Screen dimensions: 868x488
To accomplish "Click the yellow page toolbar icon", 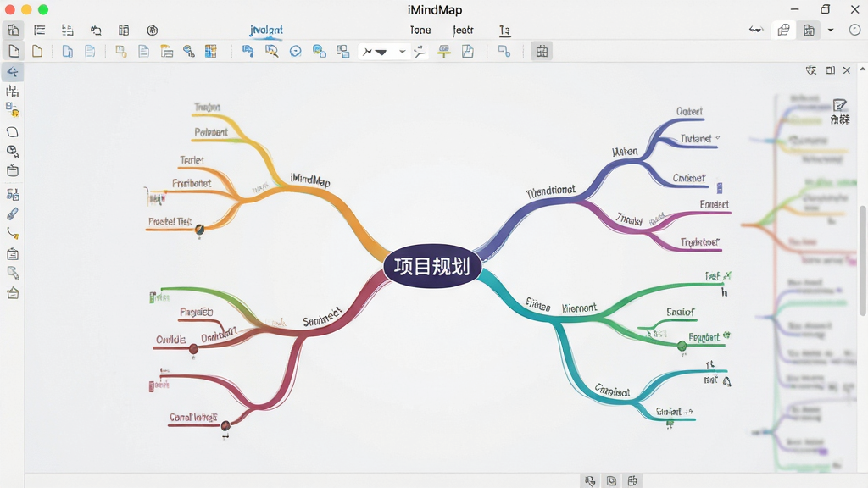I will coord(37,52).
